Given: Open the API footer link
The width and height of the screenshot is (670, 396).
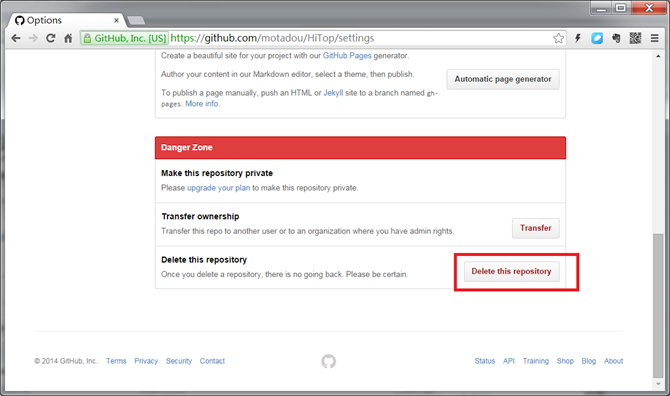Looking at the screenshot, I should click(x=508, y=361).
